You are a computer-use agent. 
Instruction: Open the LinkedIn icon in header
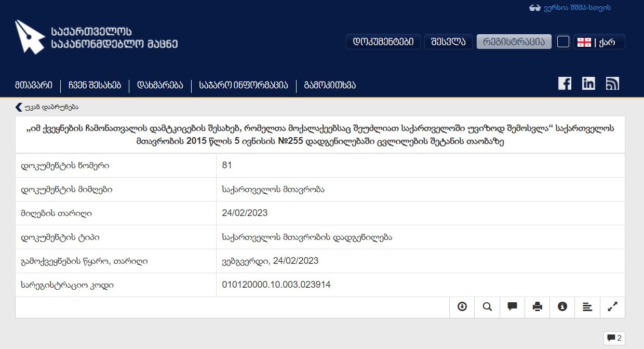588,84
